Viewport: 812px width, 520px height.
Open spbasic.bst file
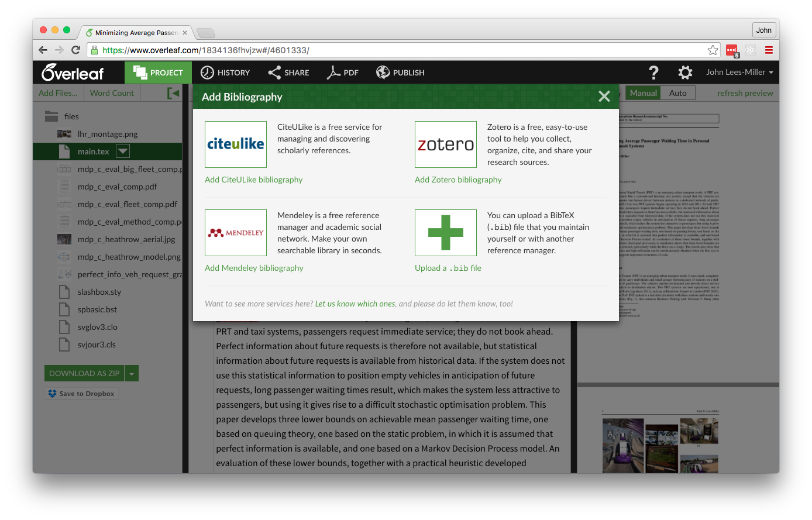(97, 309)
